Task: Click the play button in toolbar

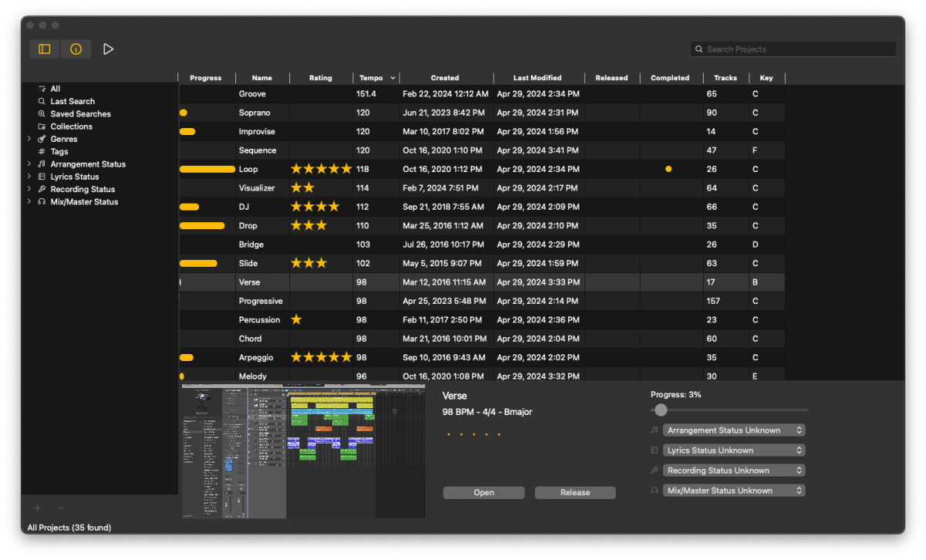Action: [108, 49]
